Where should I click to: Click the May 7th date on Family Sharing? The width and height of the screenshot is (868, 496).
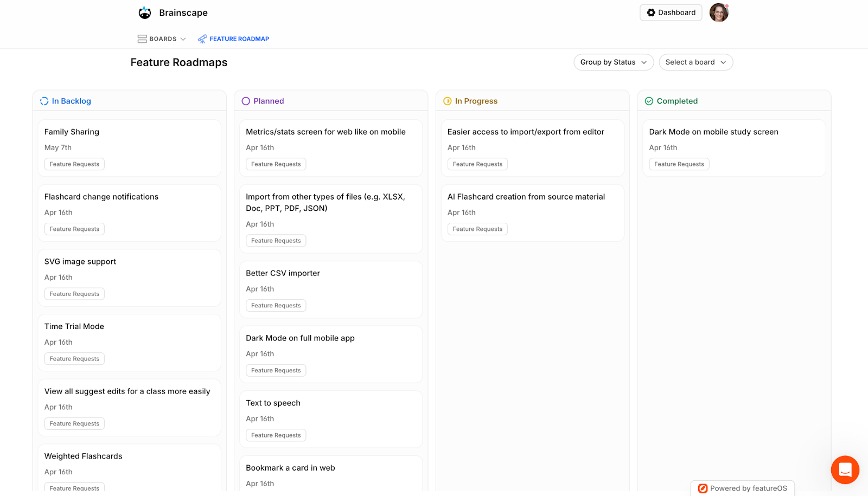[x=58, y=147]
